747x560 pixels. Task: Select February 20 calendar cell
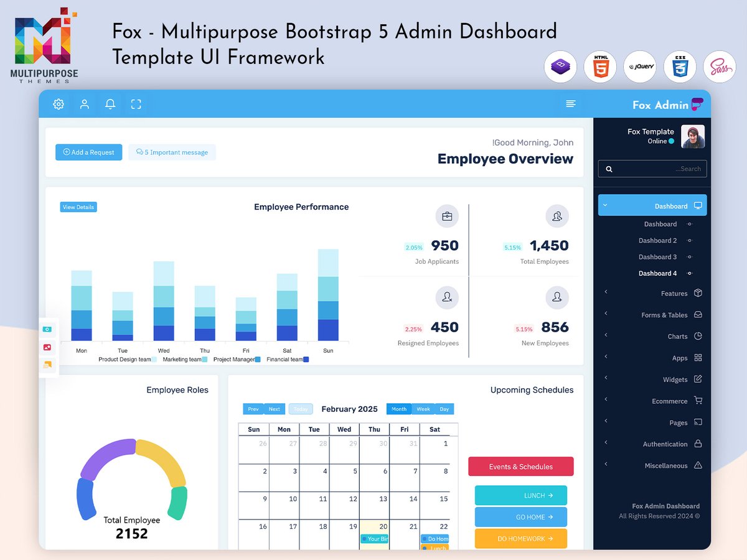pos(374,534)
